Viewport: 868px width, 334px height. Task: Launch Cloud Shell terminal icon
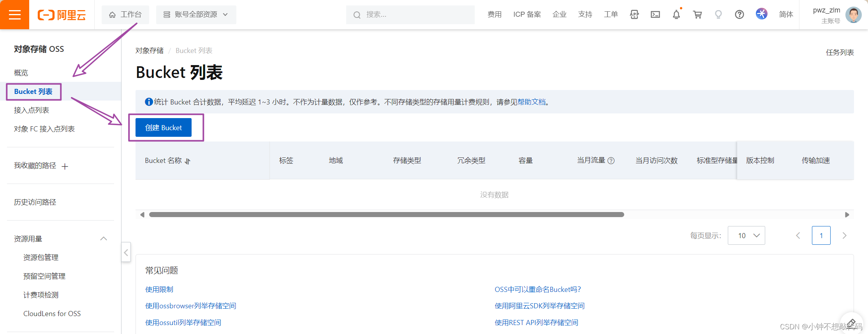[655, 15]
